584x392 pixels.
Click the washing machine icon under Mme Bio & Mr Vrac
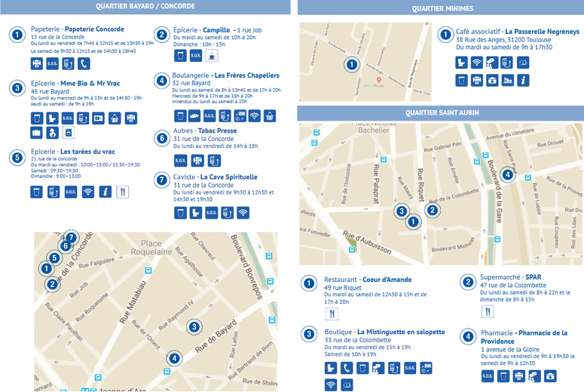(67, 133)
